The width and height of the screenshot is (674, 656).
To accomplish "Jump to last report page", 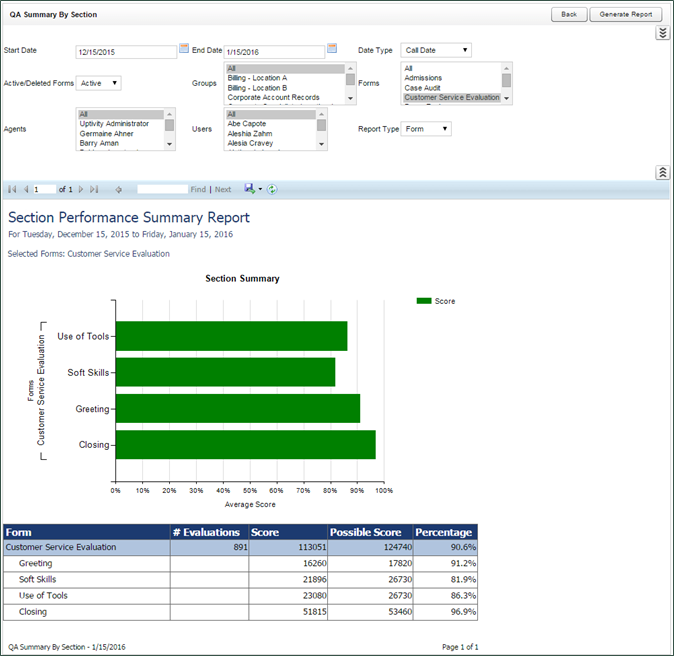I will coord(94,189).
